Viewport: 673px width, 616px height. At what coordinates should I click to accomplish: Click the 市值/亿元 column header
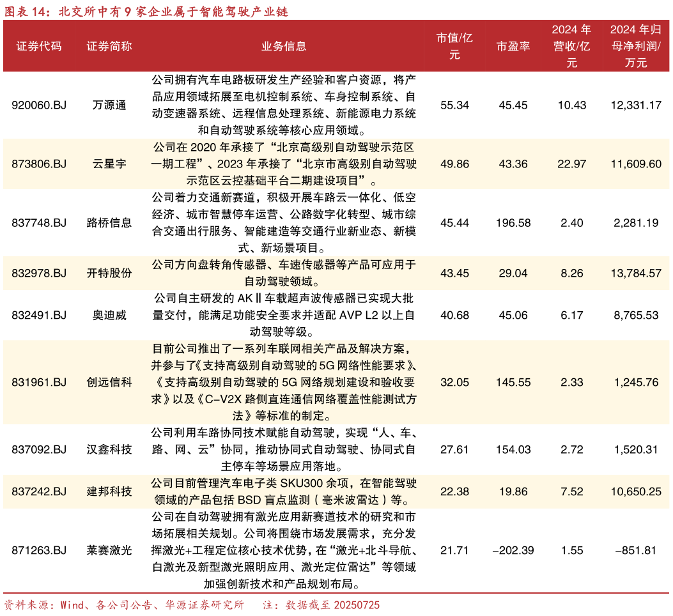click(x=455, y=46)
